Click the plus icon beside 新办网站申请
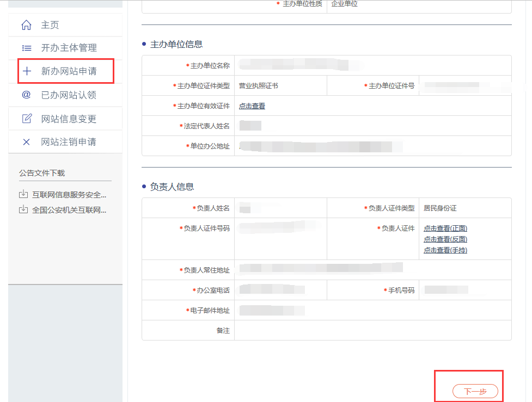532x402 pixels. coord(26,71)
